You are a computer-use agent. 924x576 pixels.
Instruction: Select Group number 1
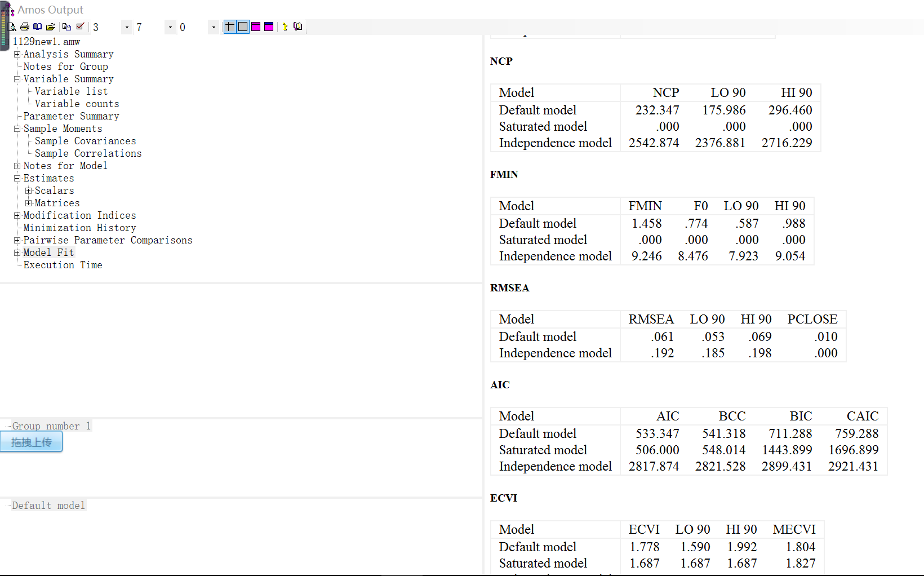tap(51, 426)
